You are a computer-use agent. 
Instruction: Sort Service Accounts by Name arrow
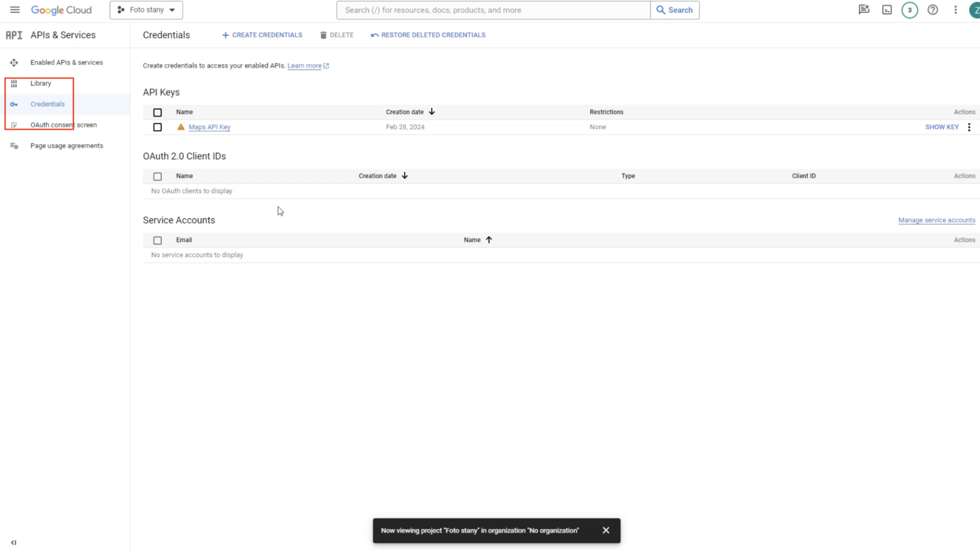(489, 240)
